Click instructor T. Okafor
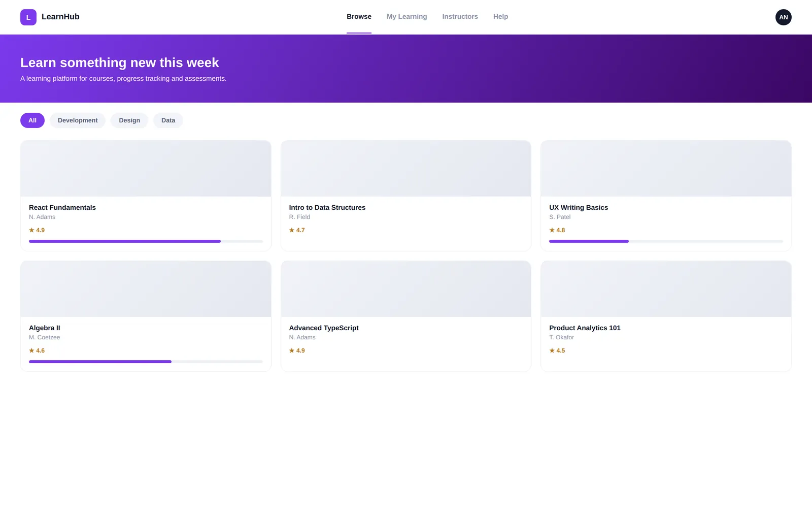The image size is (812, 508). point(561,337)
